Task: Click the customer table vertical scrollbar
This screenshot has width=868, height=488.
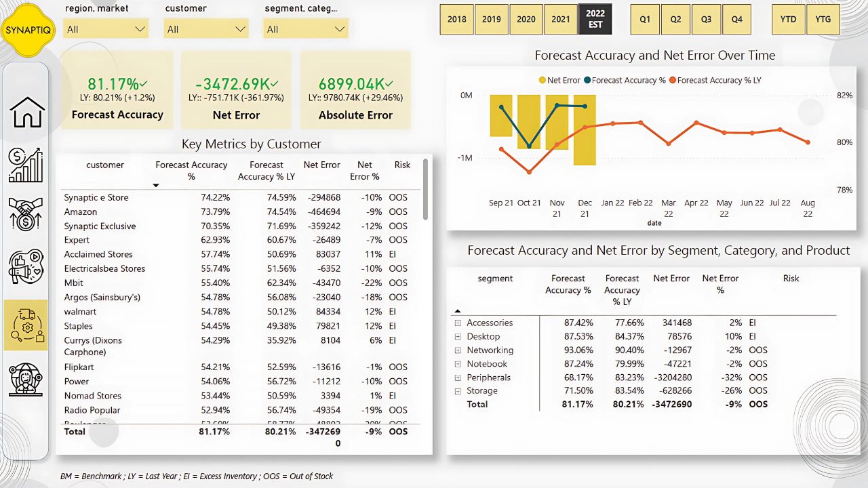Action: tap(425, 190)
